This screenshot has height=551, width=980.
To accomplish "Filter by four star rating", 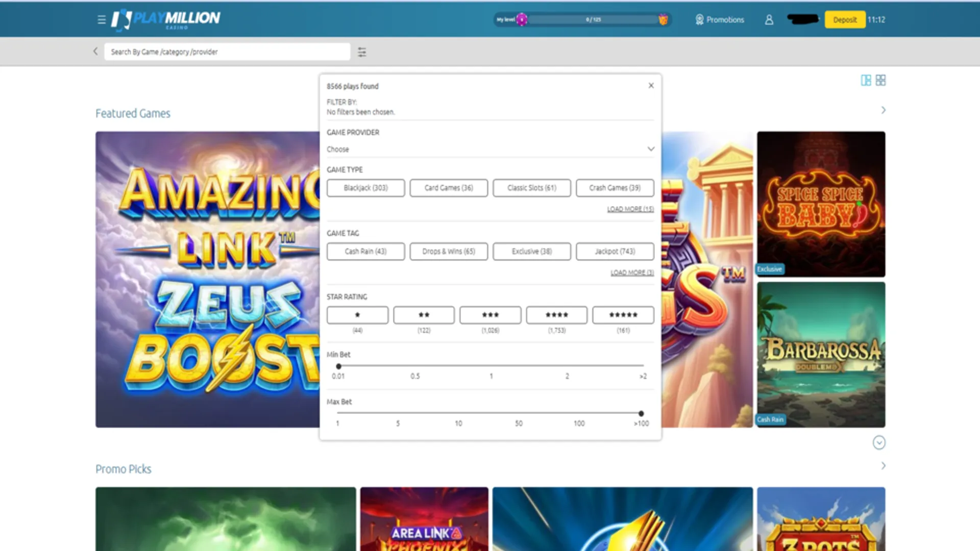I will 557,315.
